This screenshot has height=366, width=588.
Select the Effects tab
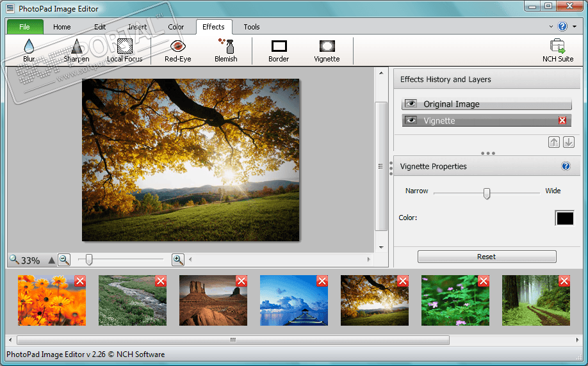[214, 27]
